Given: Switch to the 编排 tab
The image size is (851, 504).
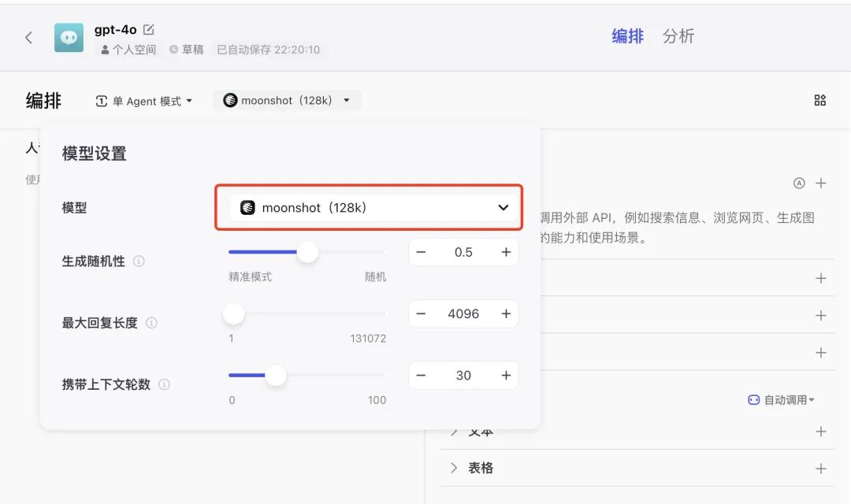Looking at the screenshot, I should (627, 36).
